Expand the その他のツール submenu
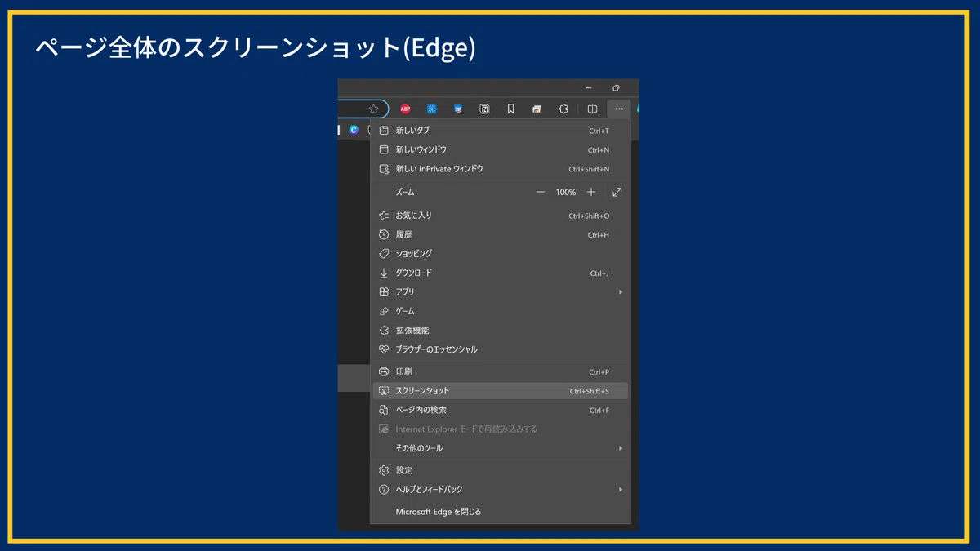The image size is (980, 551). pos(501,448)
